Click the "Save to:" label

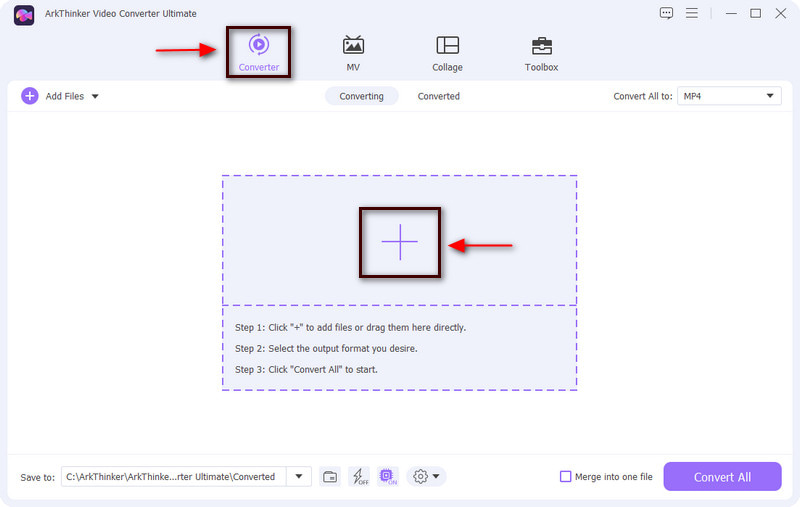pyautogui.click(x=38, y=477)
